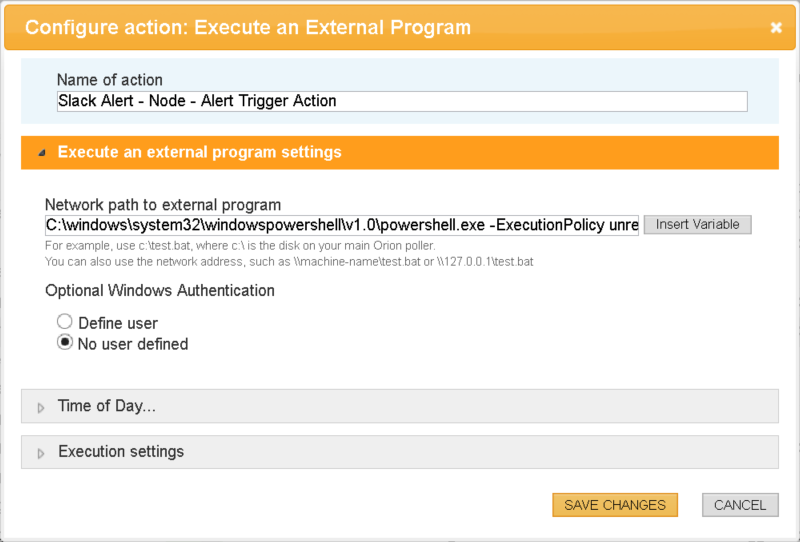
Task: Collapse the Execute an external program settings section
Action: (x=200, y=152)
